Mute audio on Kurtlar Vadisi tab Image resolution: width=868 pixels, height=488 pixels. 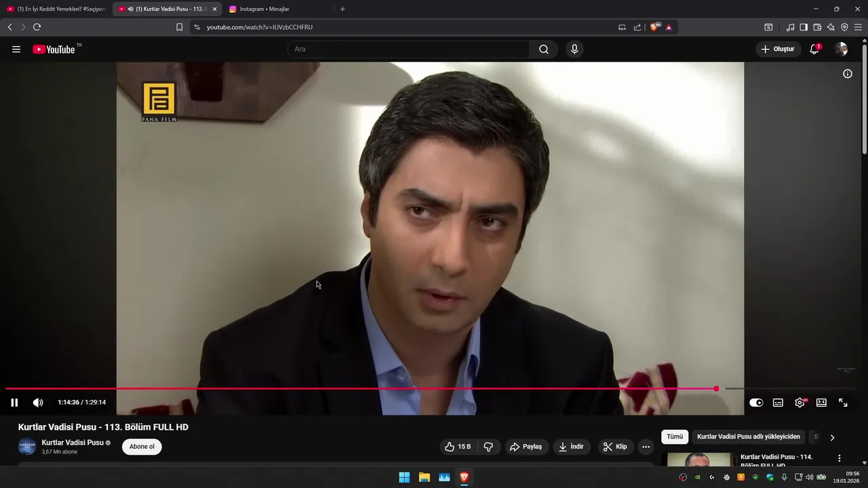[x=130, y=9]
